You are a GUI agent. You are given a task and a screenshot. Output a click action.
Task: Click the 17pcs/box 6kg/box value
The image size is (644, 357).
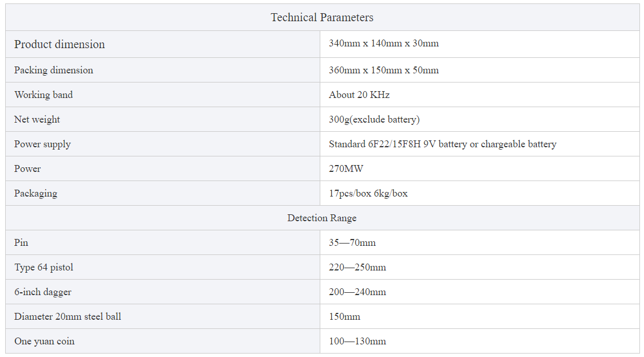point(368,194)
